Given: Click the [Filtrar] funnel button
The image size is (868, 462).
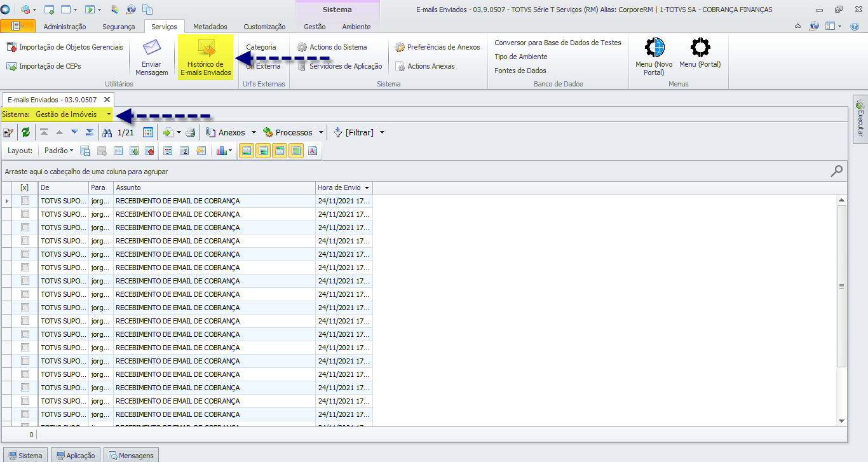Looking at the screenshot, I should pyautogui.click(x=353, y=133).
